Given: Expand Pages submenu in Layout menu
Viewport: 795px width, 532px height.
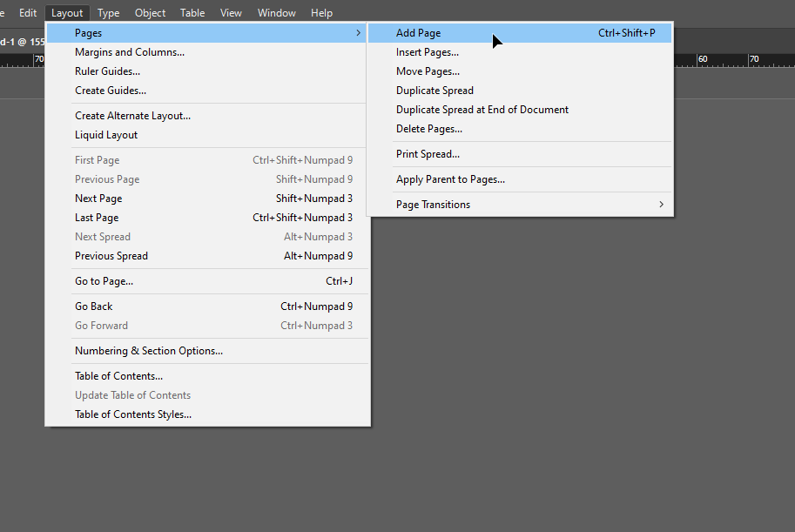Looking at the screenshot, I should (x=88, y=33).
